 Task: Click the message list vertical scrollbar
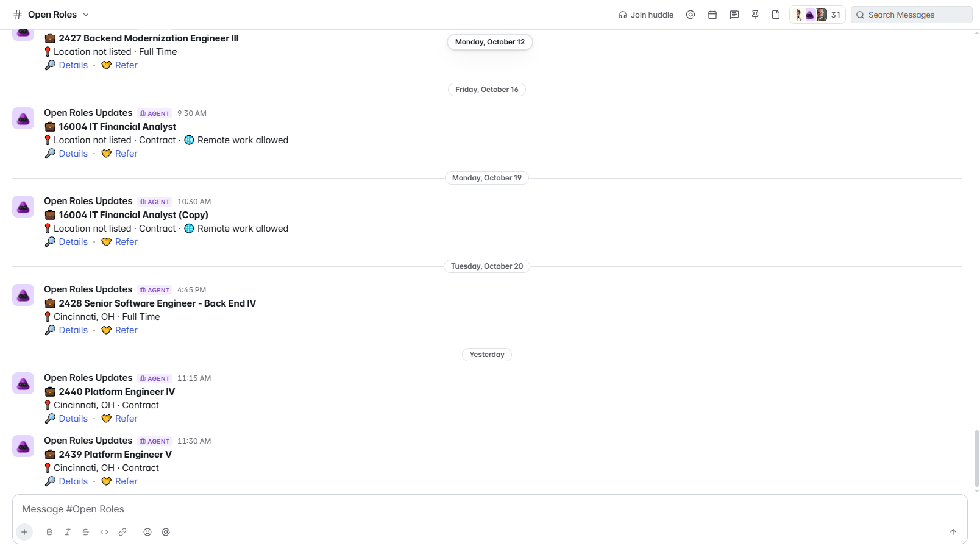(x=977, y=458)
